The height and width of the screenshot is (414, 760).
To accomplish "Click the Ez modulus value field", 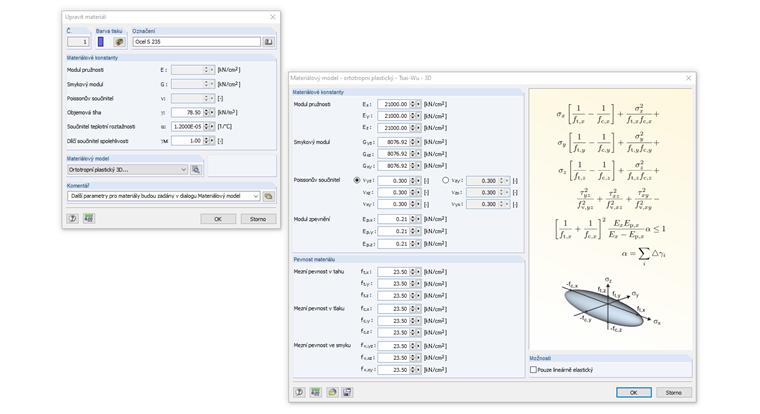I will pos(394,128).
